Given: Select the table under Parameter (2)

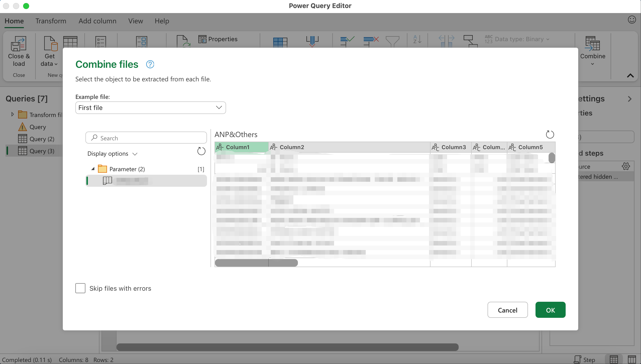Looking at the screenshot, I should [146, 181].
